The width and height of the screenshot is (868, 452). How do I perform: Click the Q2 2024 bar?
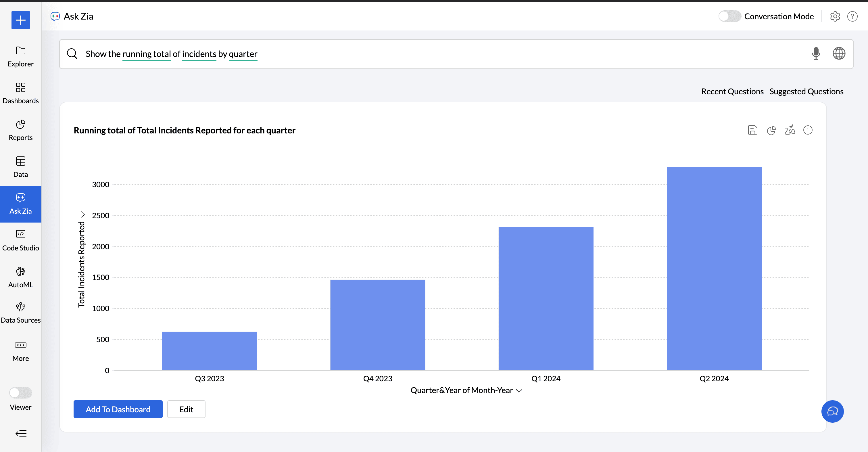coord(714,268)
